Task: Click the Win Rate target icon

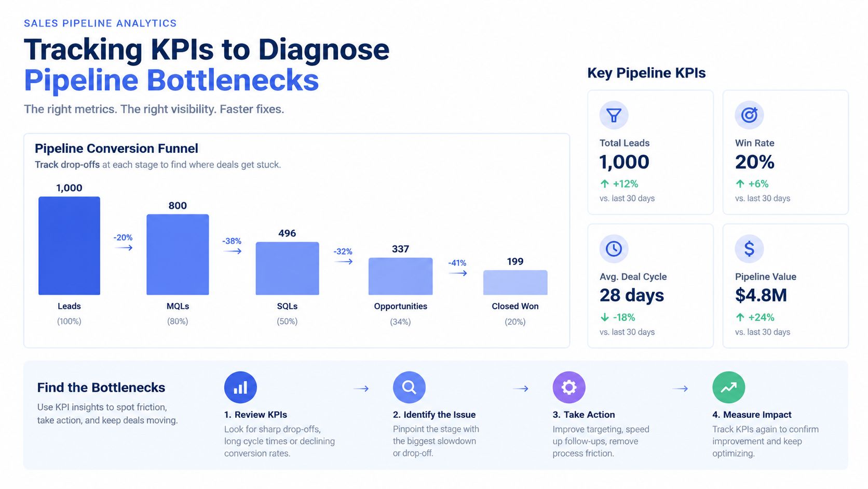Action: (x=749, y=115)
